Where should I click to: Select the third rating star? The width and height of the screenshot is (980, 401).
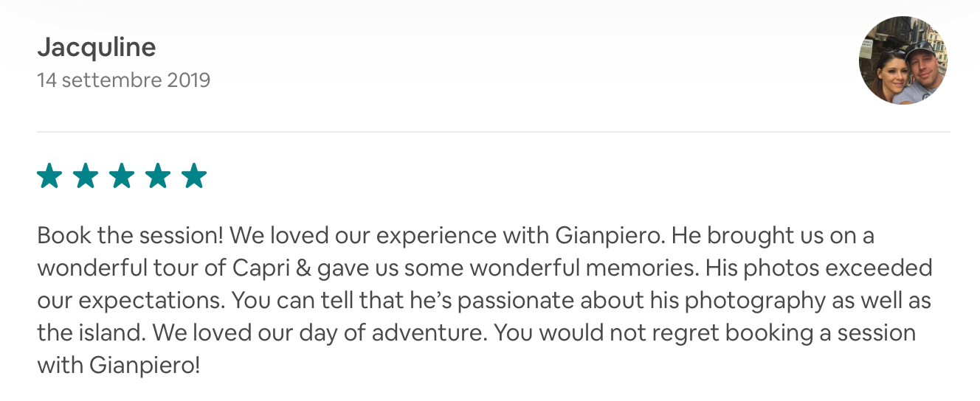click(122, 176)
